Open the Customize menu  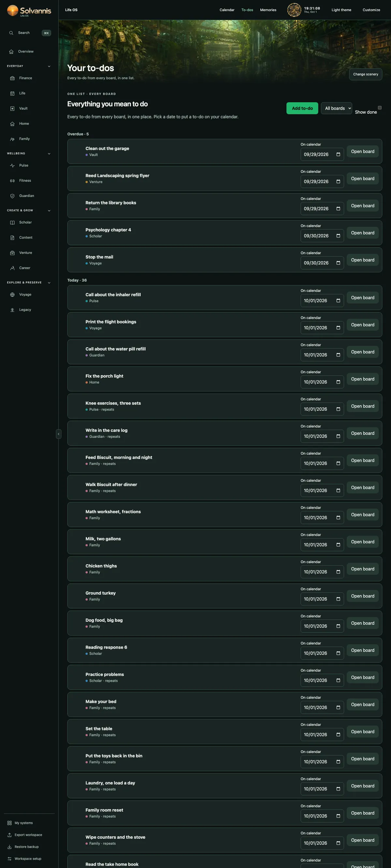pos(371,10)
